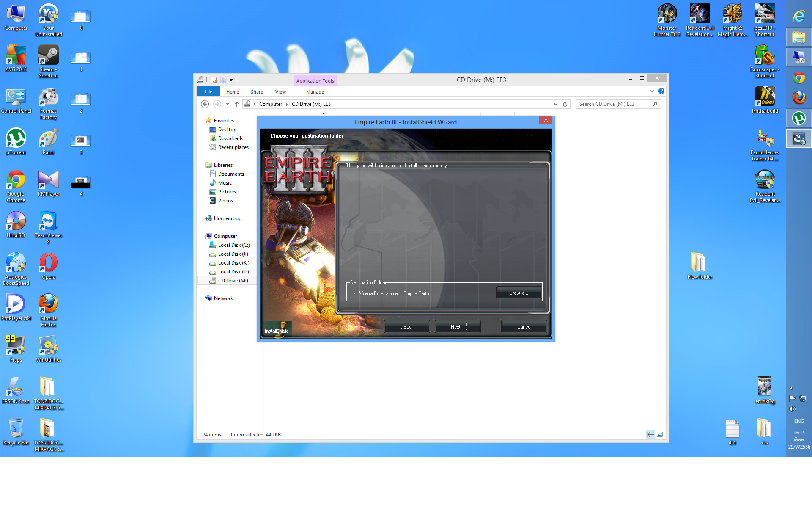Screen dimensions: 812x508
Task: Click Browse... to change destination folder
Action: coord(518,293)
